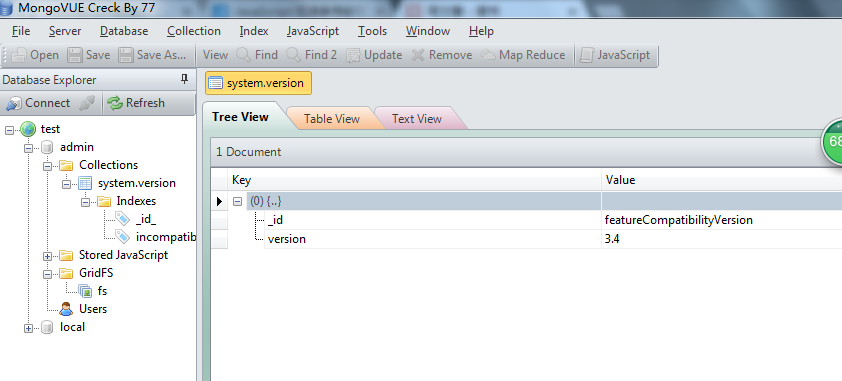Screen dimensions: 842x381
Task: Select the admin database icon
Action: coord(47,148)
